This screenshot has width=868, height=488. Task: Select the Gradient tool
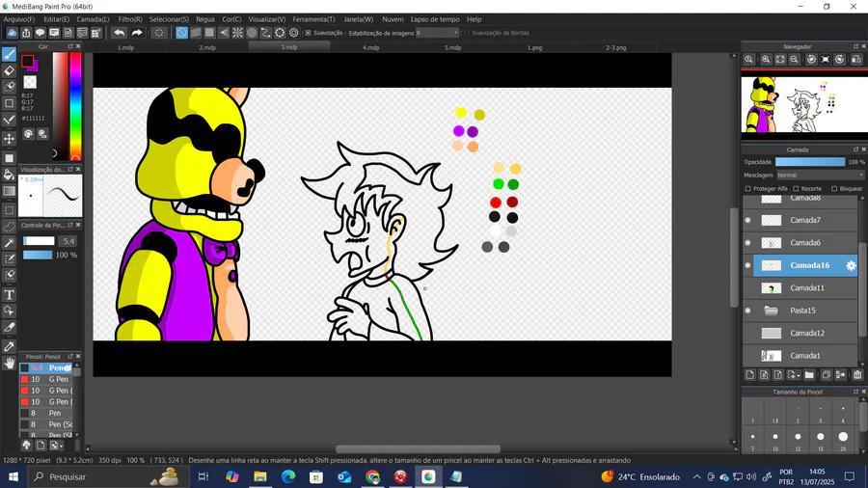(x=9, y=191)
